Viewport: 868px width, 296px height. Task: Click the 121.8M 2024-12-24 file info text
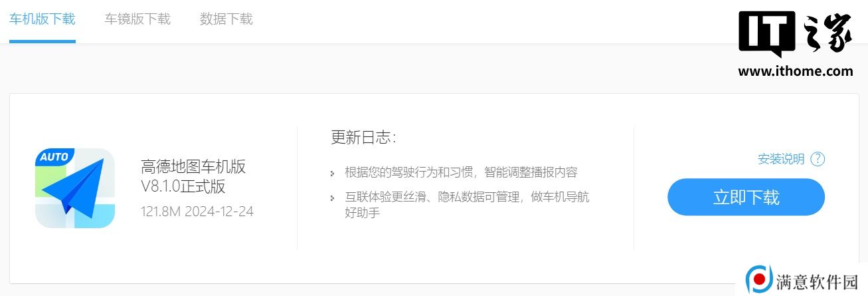197,212
